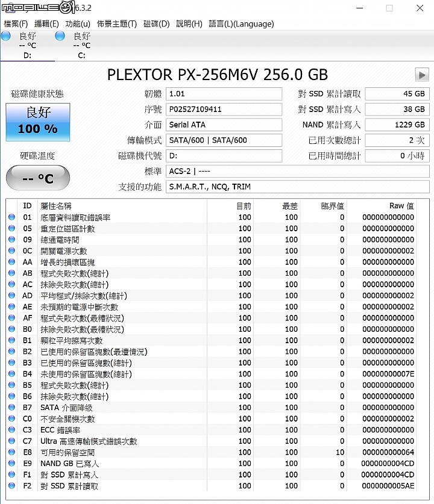Click raw value 0000000005AE
The width and height of the screenshot is (434, 504).
click(388, 486)
